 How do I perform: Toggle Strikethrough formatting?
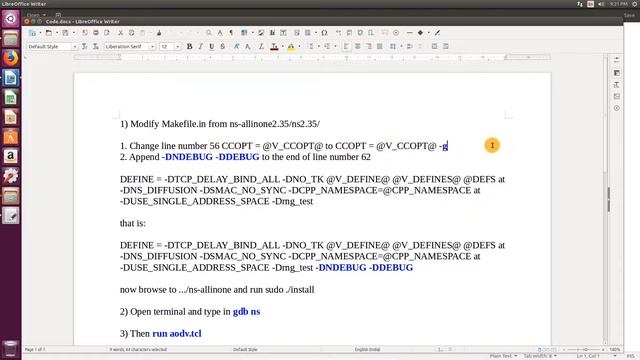[222, 47]
